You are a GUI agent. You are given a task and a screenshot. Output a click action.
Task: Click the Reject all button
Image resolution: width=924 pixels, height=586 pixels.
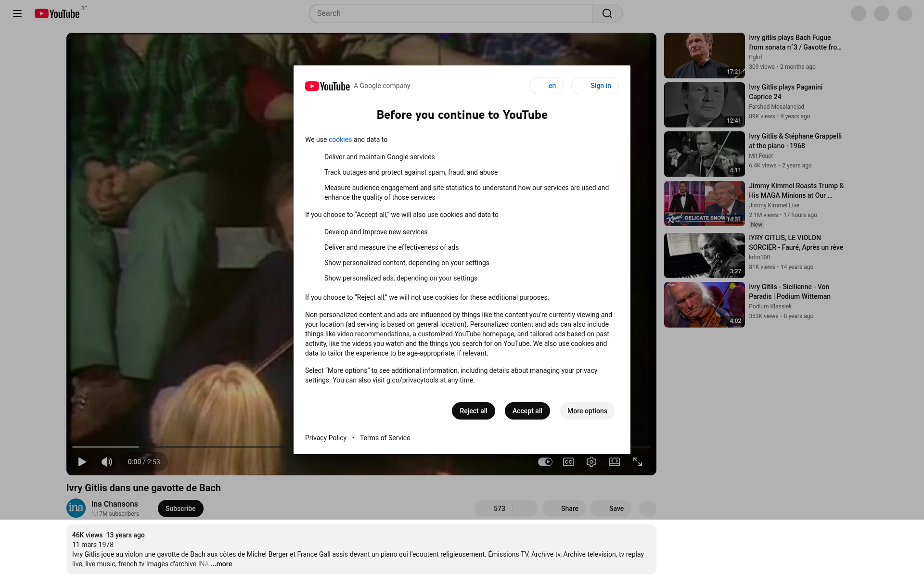[x=473, y=411]
